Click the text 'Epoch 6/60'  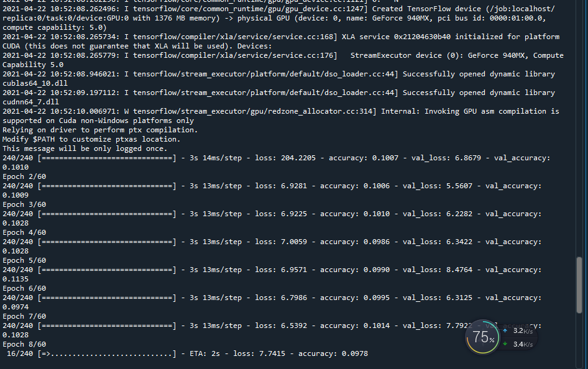point(24,288)
